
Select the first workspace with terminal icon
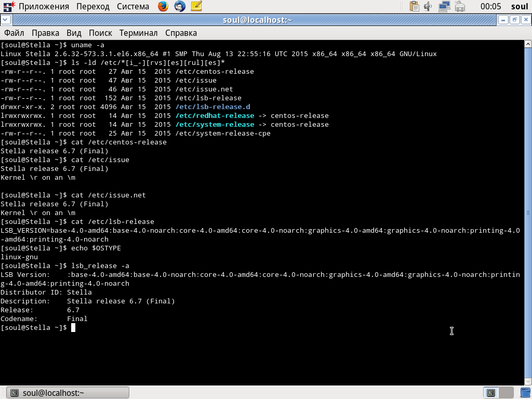tap(491, 393)
